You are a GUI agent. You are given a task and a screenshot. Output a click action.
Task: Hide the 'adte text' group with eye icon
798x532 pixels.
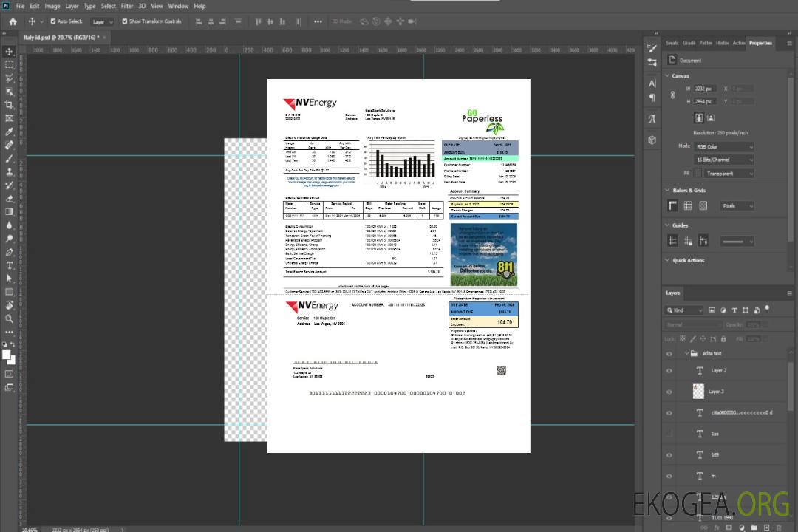point(669,354)
